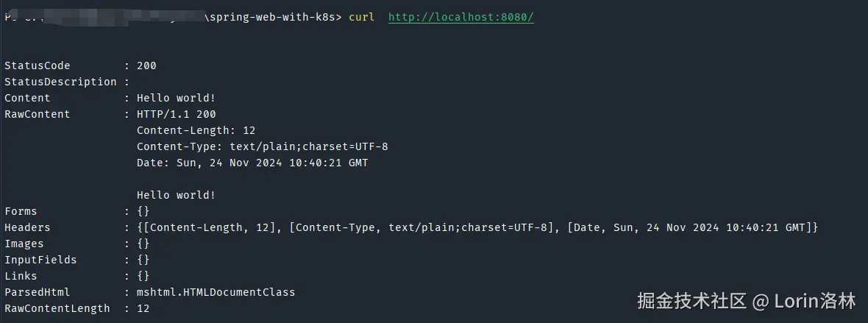Click the HTTP/1.1 200 line
Image resolution: width=868 pixels, height=323 pixels.
click(176, 114)
